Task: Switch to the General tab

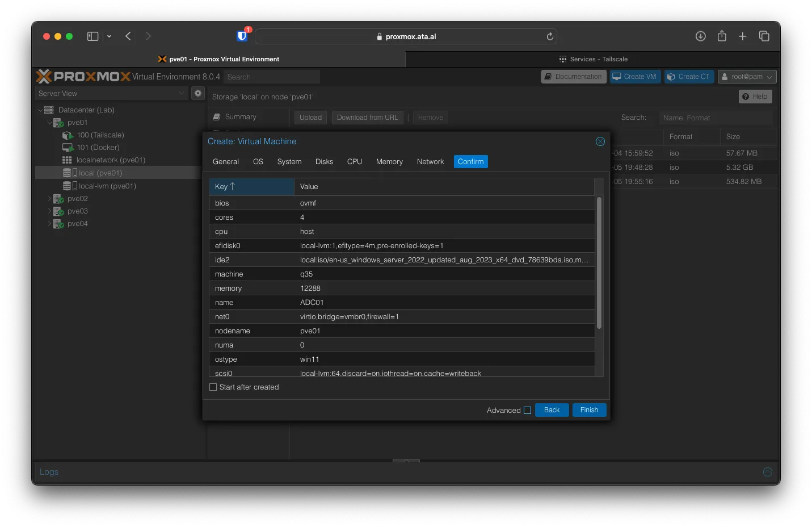Action: (x=226, y=162)
